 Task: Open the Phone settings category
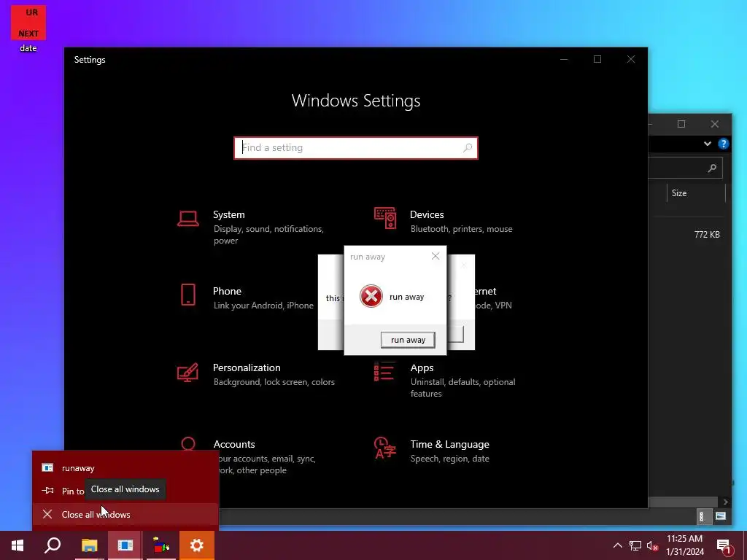point(247,297)
